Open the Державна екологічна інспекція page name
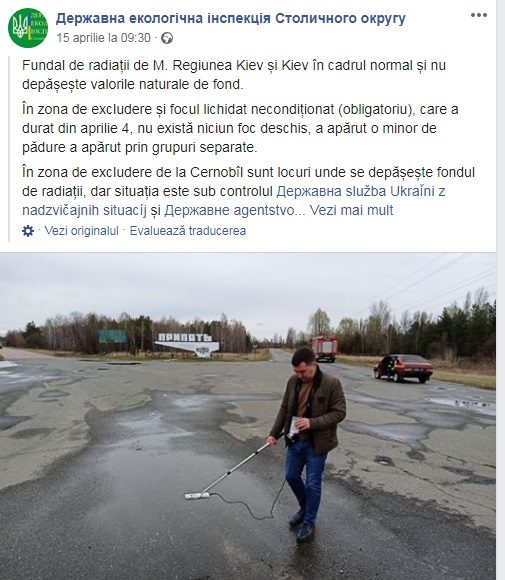This screenshot has height=580, width=505. (230, 18)
